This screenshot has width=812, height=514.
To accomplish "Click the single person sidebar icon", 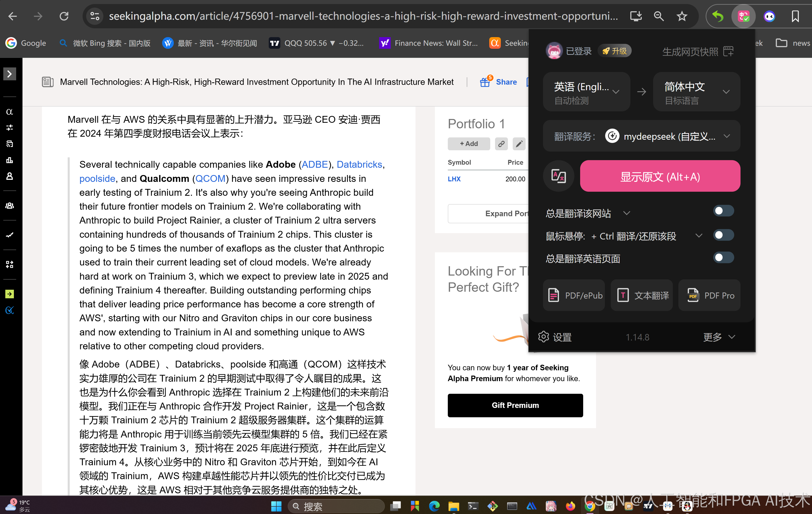I will coord(9,176).
